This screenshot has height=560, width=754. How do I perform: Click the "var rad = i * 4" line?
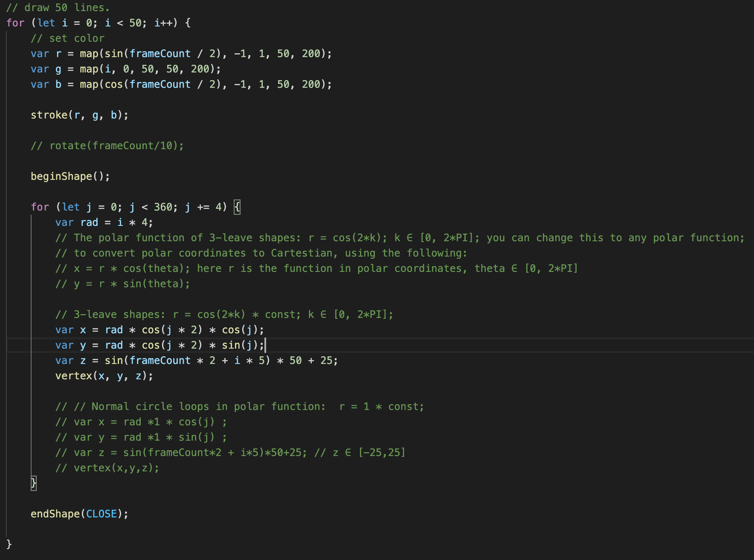point(104,222)
